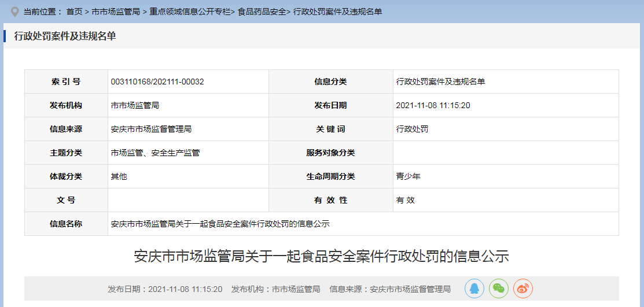Open 食品药品安全 breadcrumb link

point(262,12)
